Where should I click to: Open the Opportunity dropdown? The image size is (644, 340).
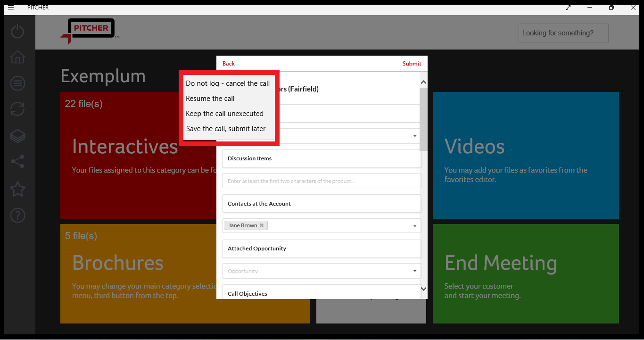pyautogui.click(x=414, y=271)
